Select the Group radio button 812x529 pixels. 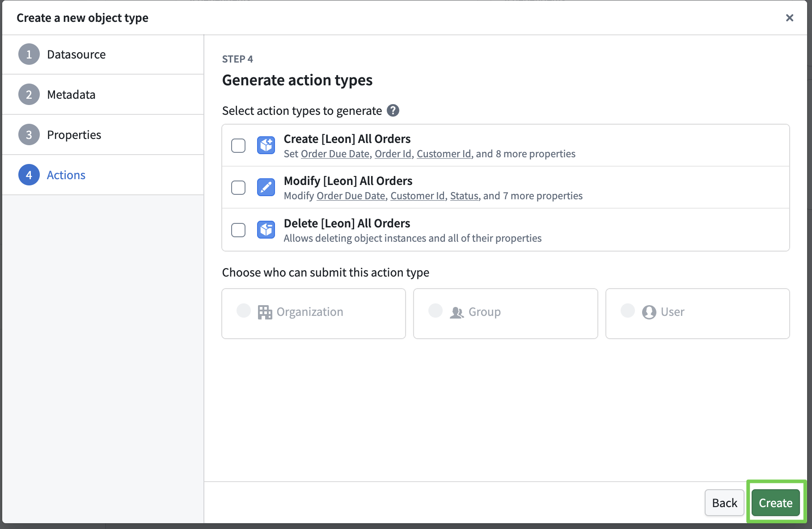point(436,311)
